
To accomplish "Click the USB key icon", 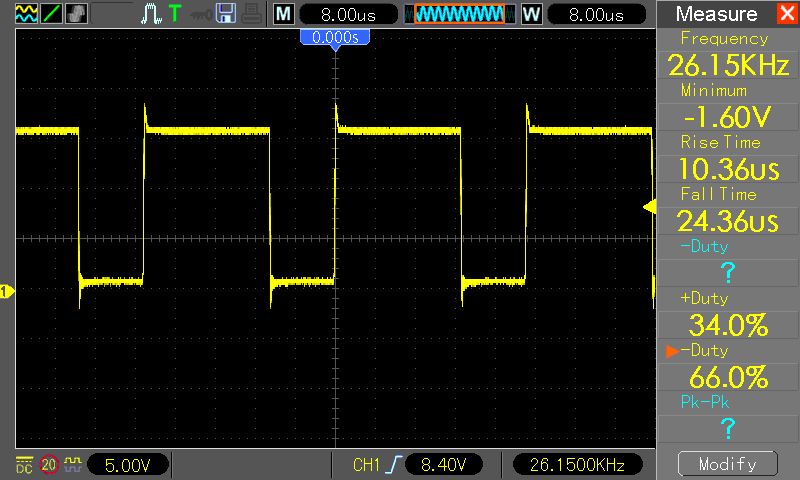I will pos(201,14).
